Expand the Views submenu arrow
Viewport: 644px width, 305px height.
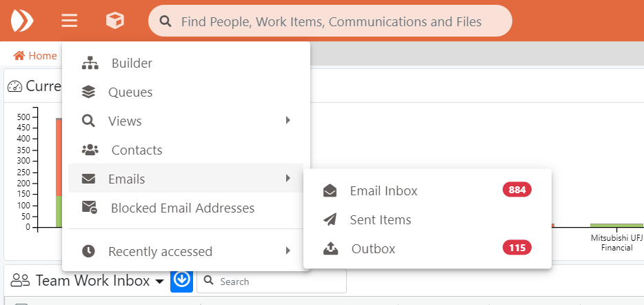point(288,121)
